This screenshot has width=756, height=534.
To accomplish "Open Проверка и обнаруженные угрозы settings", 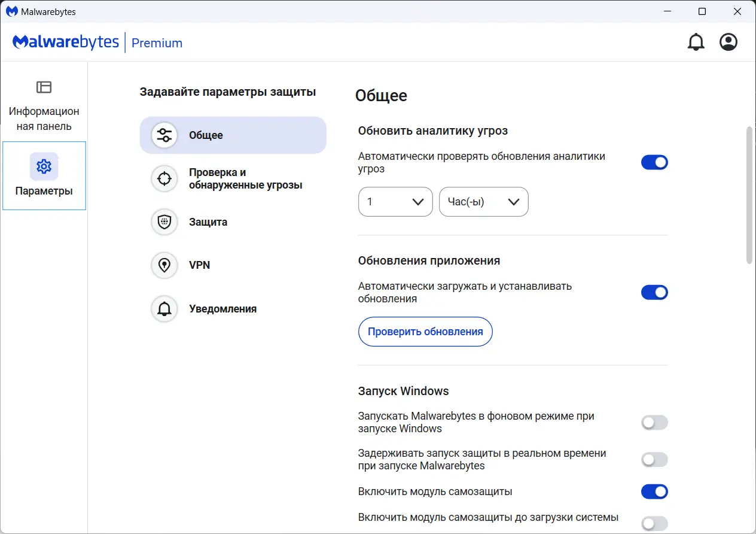I will (x=164, y=178).
